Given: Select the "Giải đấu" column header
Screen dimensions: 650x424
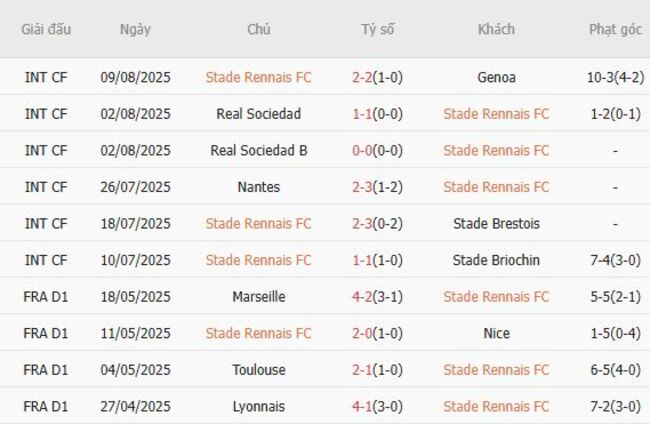Looking at the screenshot, I should tap(46, 29).
